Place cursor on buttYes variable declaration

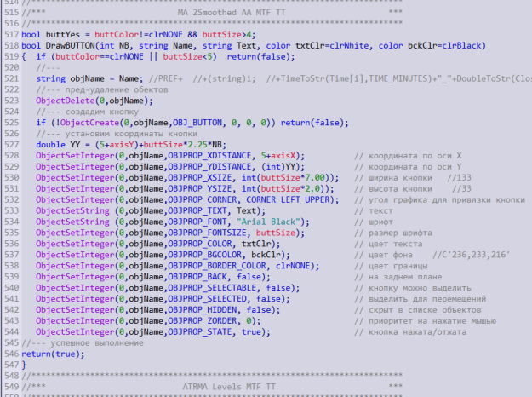(63, 35)
